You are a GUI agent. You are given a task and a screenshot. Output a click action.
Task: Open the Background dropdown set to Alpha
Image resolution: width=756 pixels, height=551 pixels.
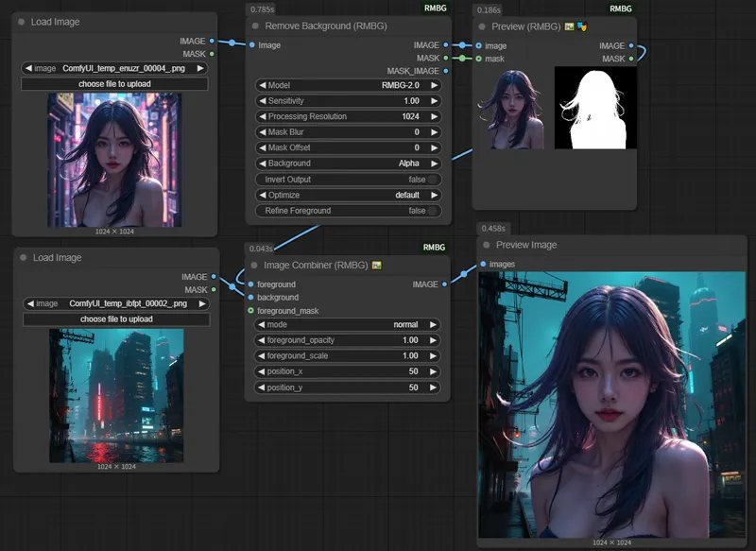tap(347, 164)
